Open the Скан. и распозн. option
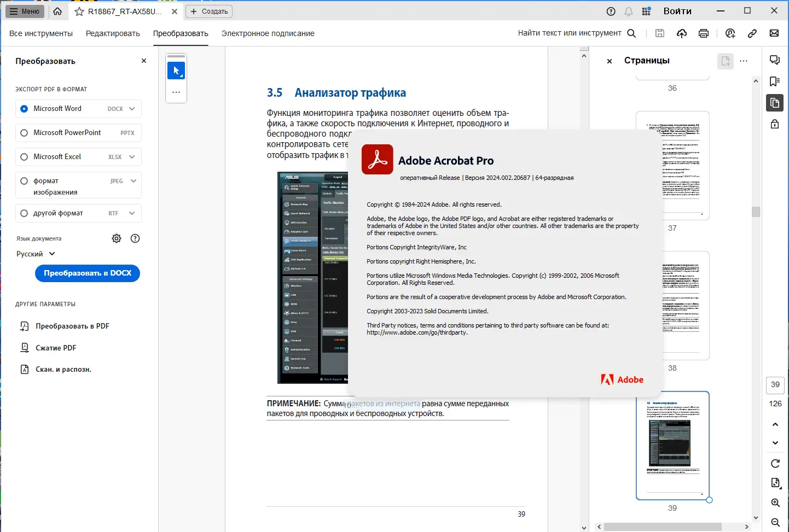789x532 pixels. [56, 370]
